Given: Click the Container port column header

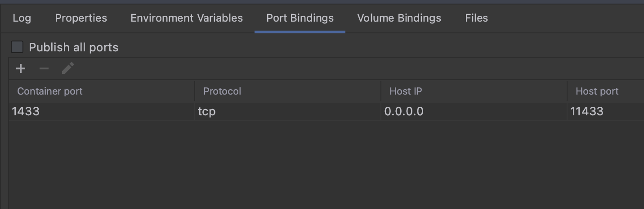Looking at the screenshot, I should coord(50,91).
